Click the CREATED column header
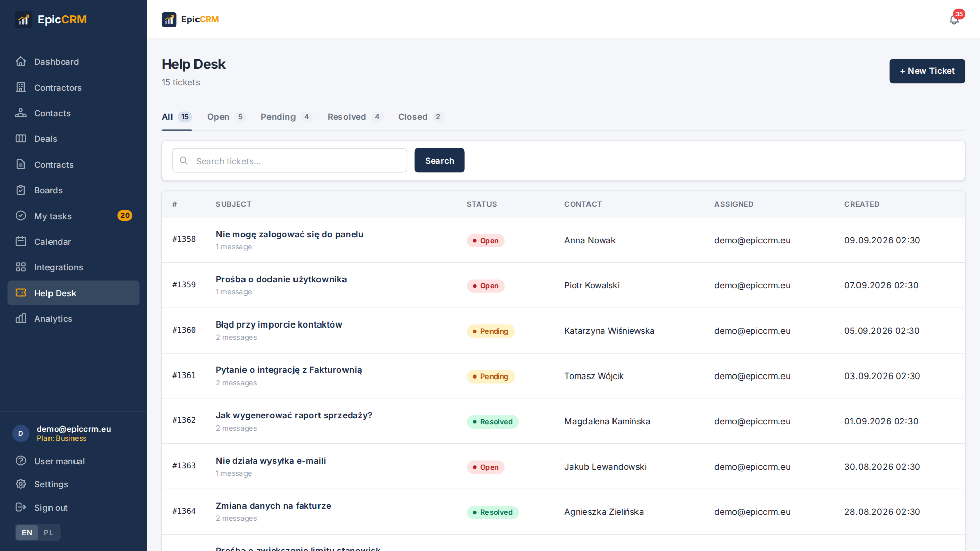 (x=862, y=204)
